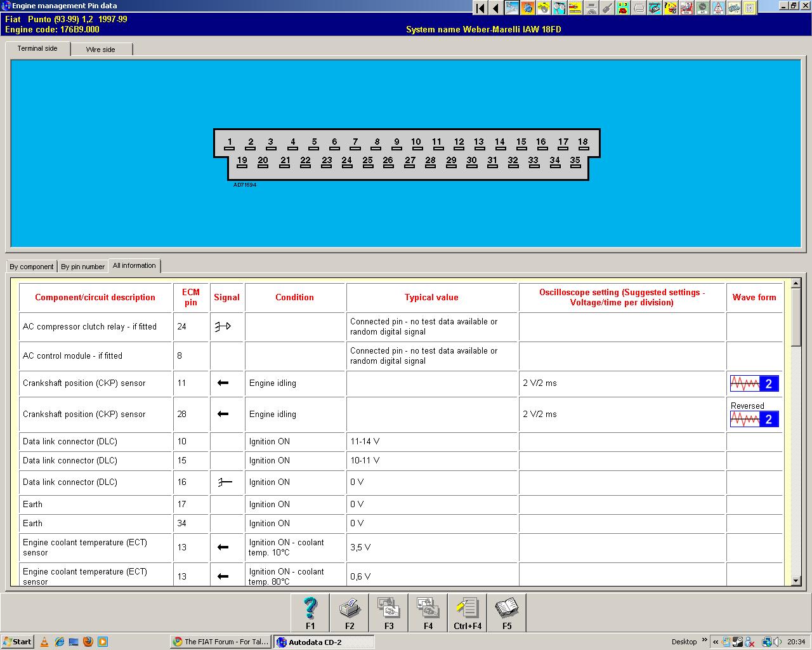The height and width of the screenshot is (650, 812).
Task: Click the taskbar clock 20:34
Action: pyautogui.click(x=796, y=642)
